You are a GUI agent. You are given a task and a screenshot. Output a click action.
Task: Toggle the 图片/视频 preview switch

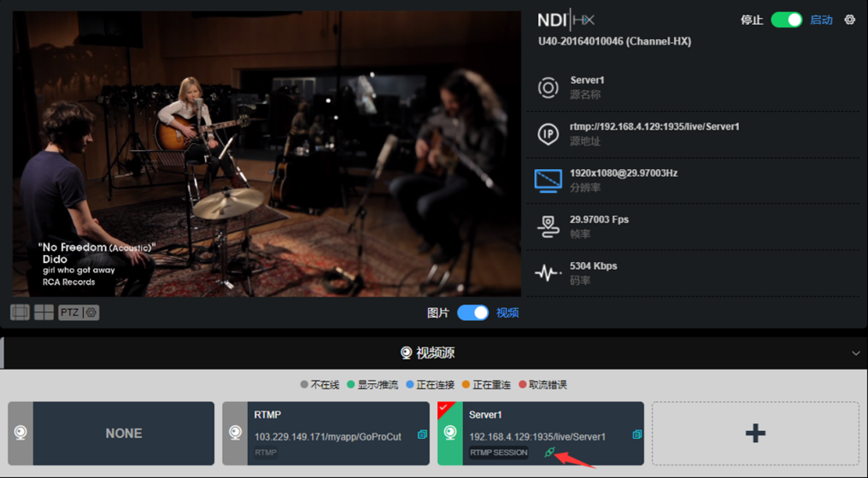coord(472,312)
